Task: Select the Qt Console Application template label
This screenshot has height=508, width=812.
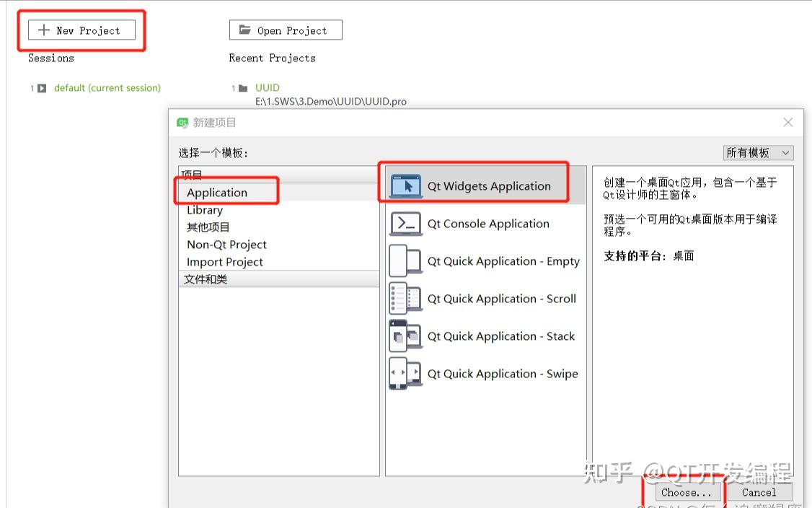Action: (488, 224)
